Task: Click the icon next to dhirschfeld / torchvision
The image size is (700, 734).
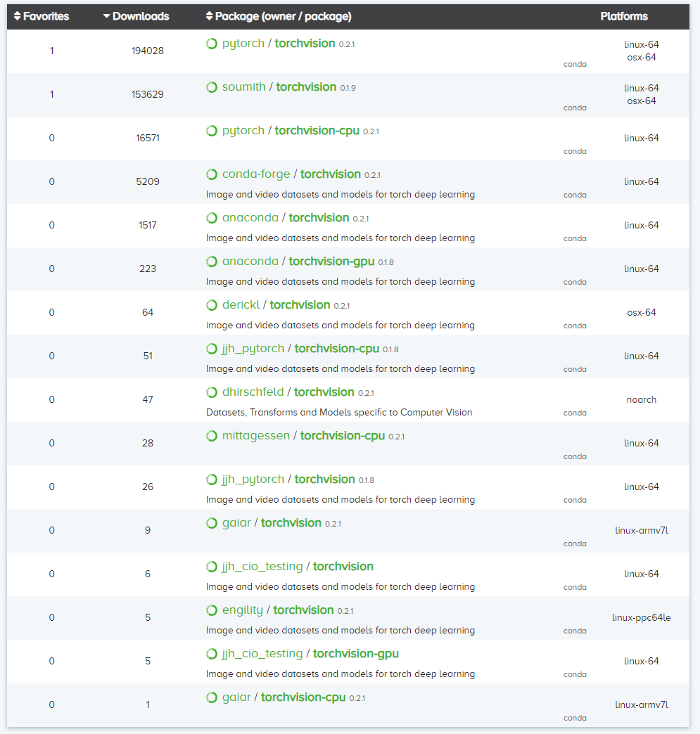Action: (x=212, y=392)
